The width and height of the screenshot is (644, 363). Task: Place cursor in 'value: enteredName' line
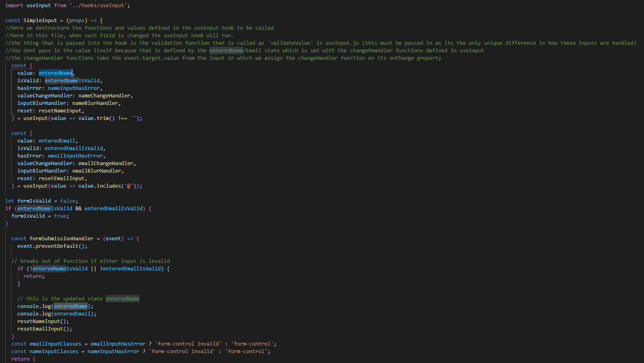pos(46,73)
